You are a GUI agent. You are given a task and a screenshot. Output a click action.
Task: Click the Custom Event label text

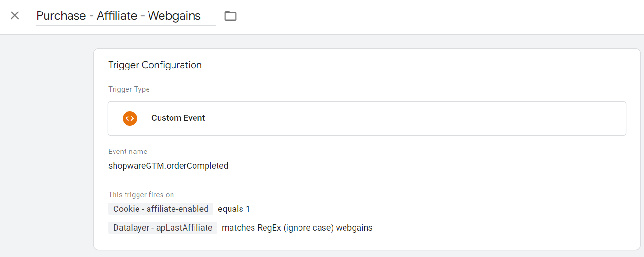pos(178,118)
